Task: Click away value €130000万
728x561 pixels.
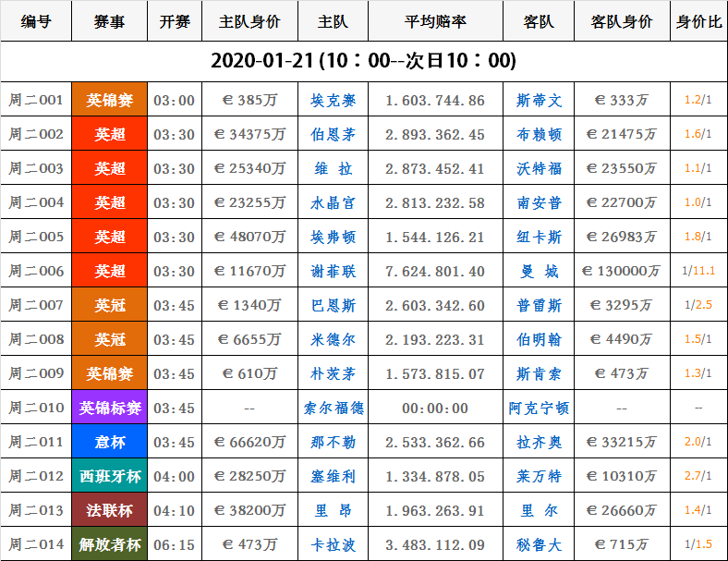Action: (622, 271)
